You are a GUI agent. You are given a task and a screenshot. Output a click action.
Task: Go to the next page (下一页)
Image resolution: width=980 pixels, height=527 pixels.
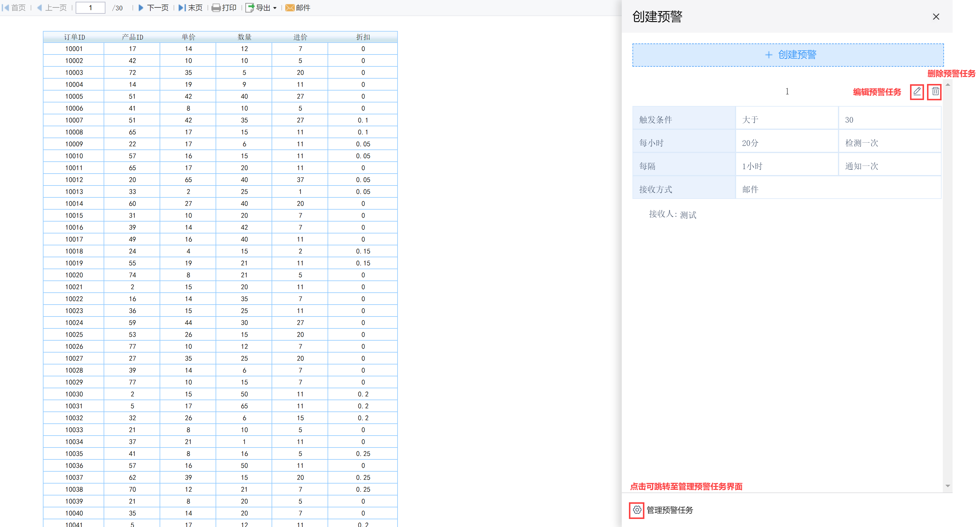coord(153,8)
